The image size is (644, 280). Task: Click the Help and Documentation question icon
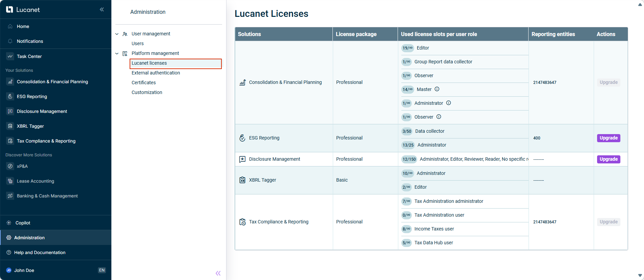point(9,252)
